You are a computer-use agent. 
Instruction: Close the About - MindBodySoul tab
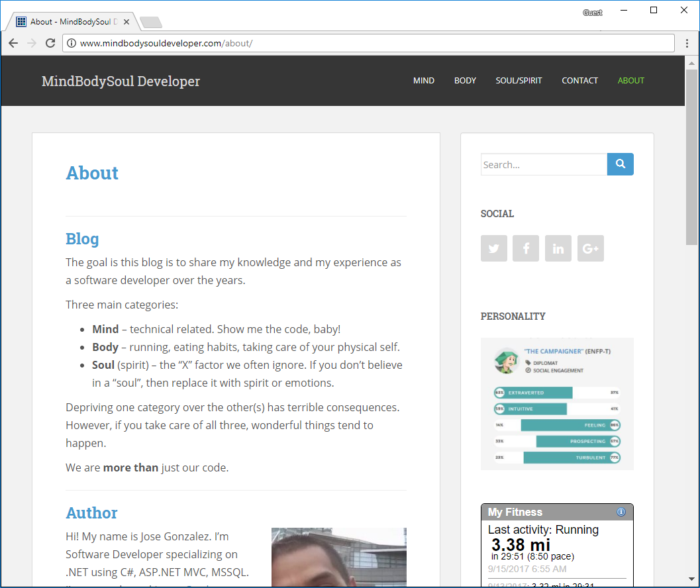(126, 21)
